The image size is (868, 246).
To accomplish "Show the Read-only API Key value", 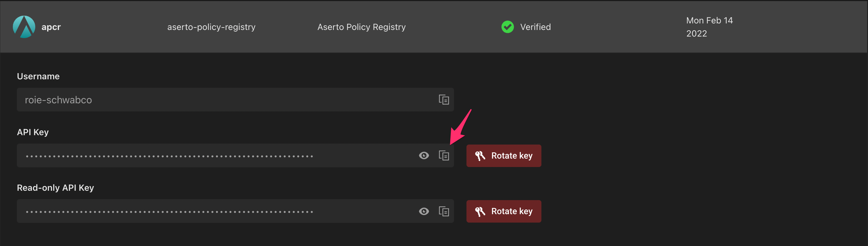I will [424, 211].
